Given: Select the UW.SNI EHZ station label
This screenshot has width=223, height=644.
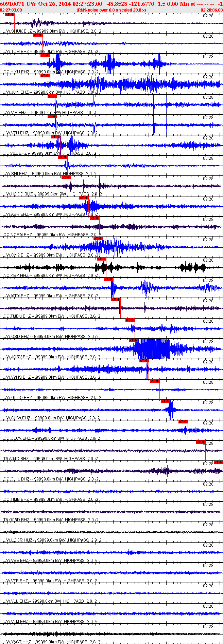Looking at the screenshot, I should [16, 174].
